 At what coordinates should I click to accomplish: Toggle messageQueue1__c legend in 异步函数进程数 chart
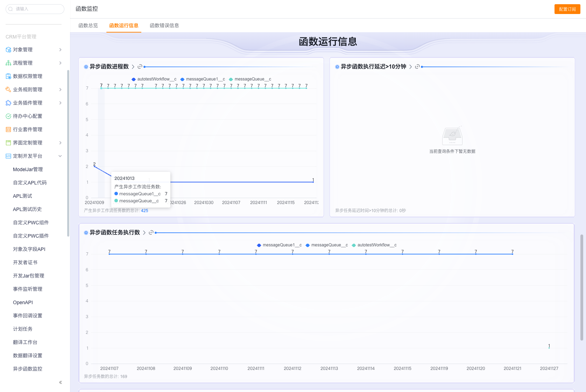203,79
